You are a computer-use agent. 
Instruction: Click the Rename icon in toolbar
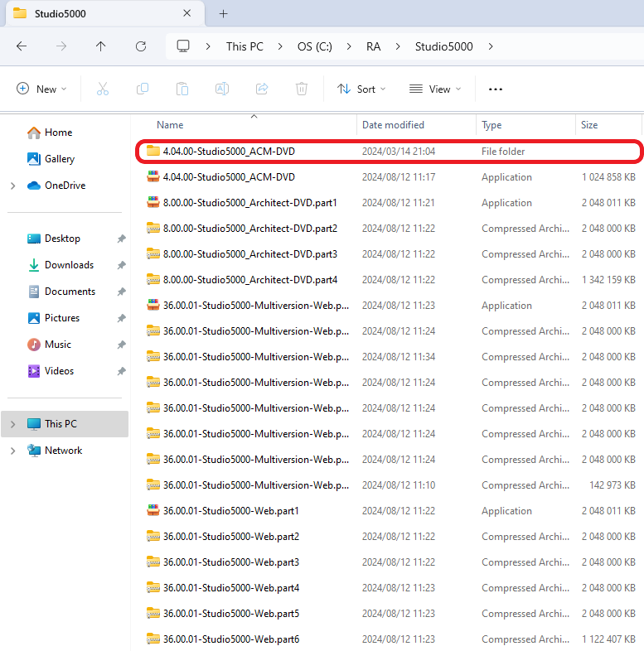[222, 89]
